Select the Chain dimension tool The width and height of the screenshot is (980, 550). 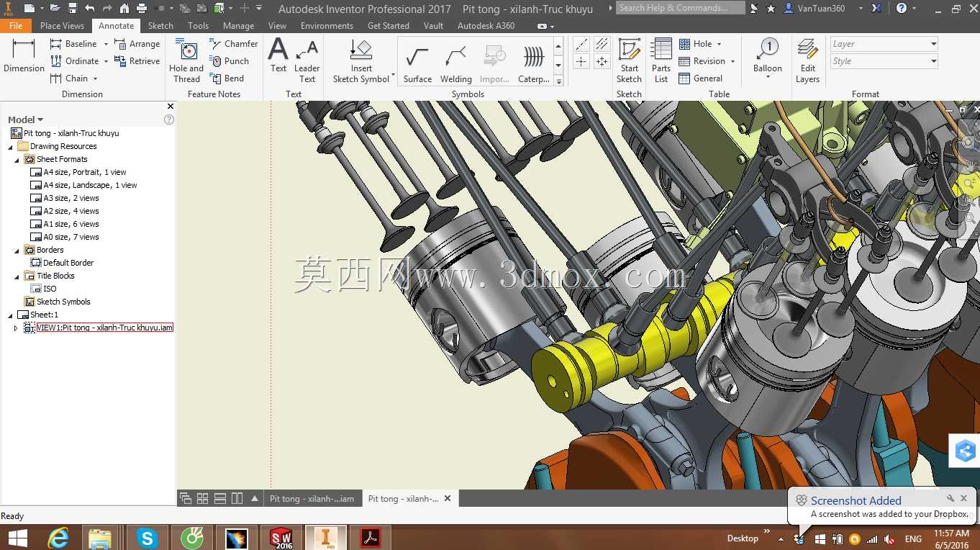pos(69,78)
